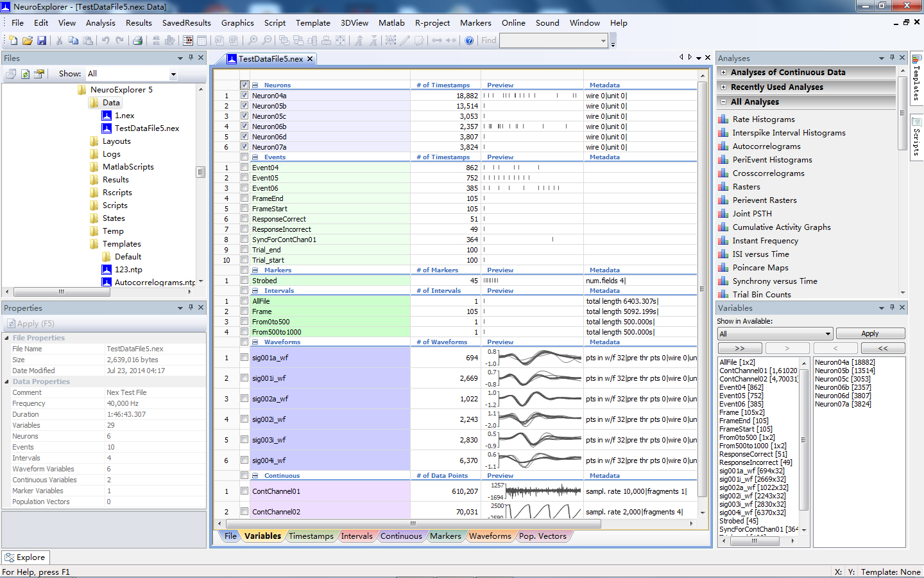This screenshot has width=924, height=578.
Task: Click the Open file folder icon
Action: coord(27,40)
